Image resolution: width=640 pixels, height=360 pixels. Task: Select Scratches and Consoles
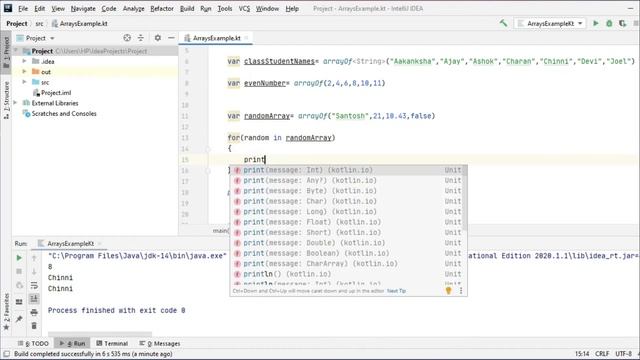60,113
